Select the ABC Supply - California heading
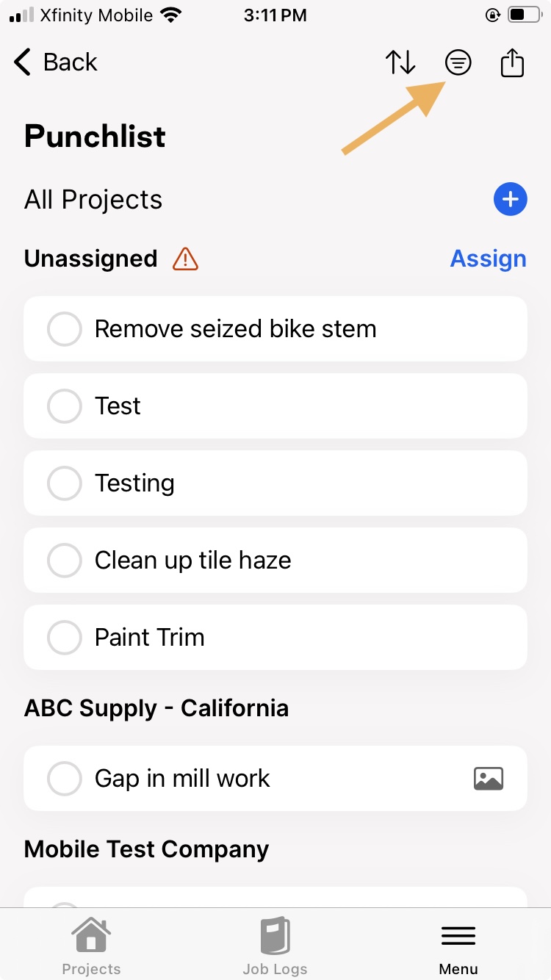The image size is (551, 980). (156, 708)
